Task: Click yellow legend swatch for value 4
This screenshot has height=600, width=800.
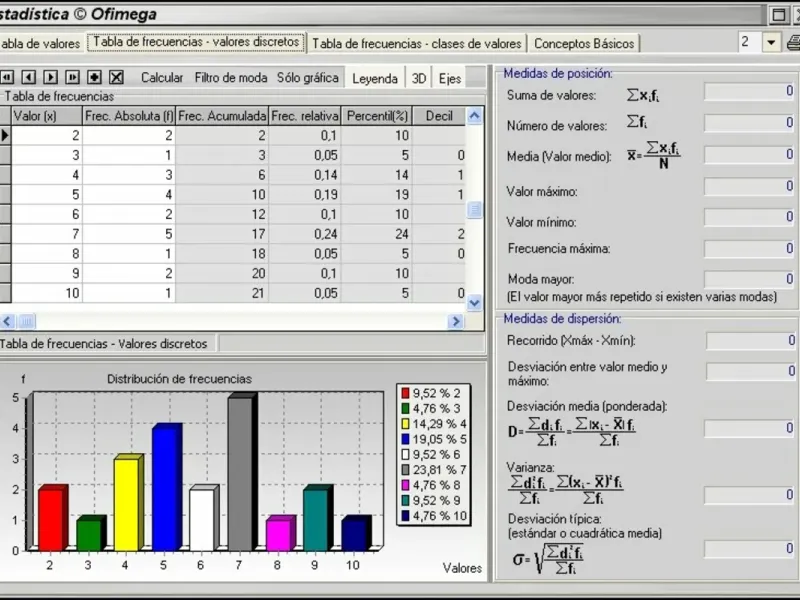Action: pos(406,423)
